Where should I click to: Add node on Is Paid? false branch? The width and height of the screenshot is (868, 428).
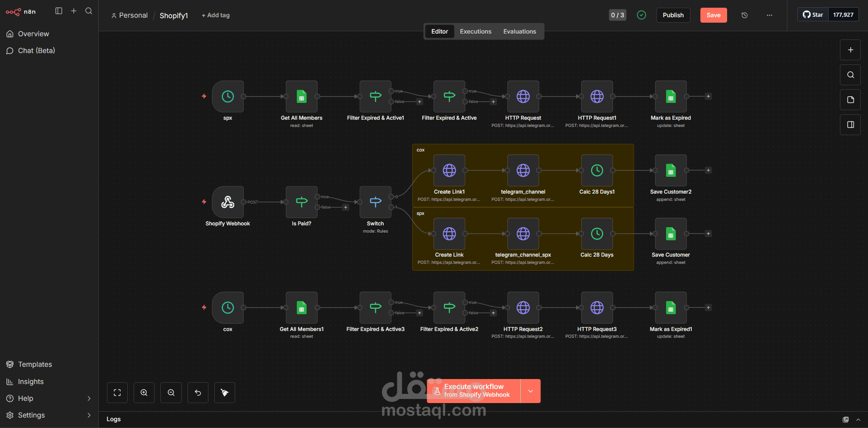point(346,208)
